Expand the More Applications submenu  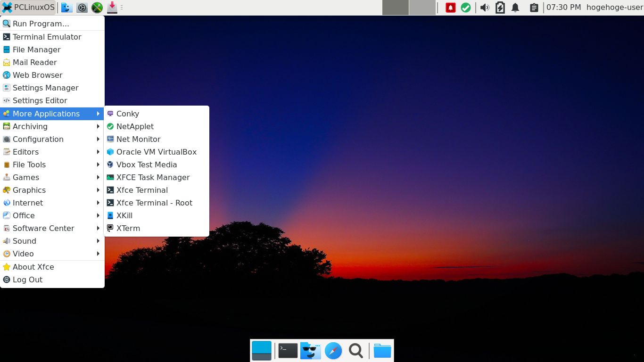pyautogui.click(x=52, y=114)
